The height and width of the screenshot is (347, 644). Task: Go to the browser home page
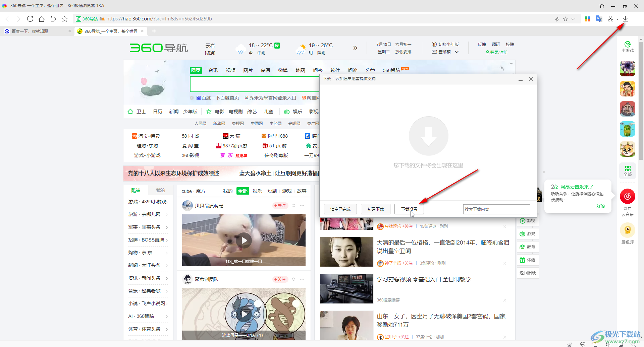click(x=42, y=19)
